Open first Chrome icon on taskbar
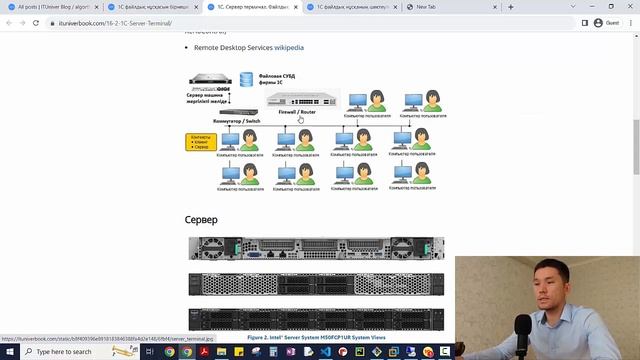The width and height of the screenshot is (640, 360). pyautogui.click(x=169, y=351)
